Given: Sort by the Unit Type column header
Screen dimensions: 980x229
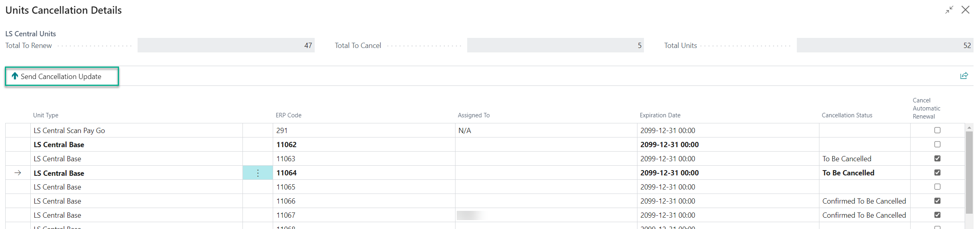Looking at the screenshot, I should [46, 115].
